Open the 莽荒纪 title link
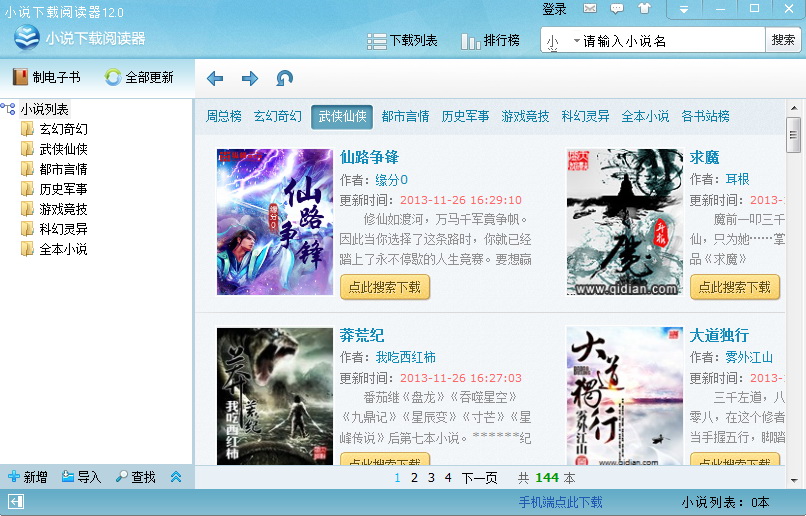The width and height of the screenshot is (806, 516). click(362, 335)
